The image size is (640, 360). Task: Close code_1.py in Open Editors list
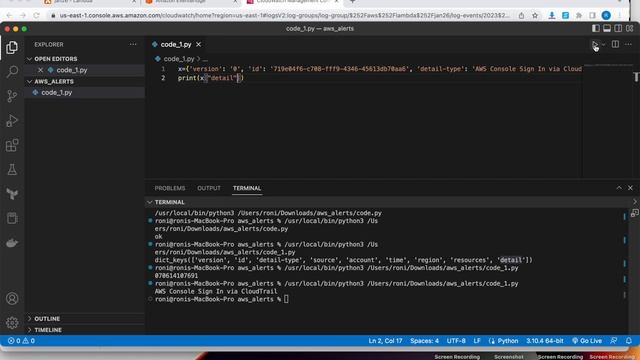coord(40,70)
